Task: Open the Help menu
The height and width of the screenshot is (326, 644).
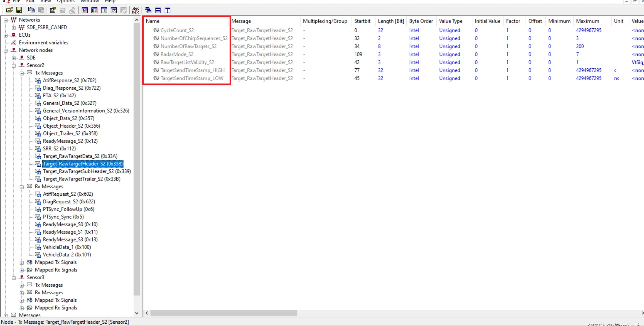Action: [110, 1]
